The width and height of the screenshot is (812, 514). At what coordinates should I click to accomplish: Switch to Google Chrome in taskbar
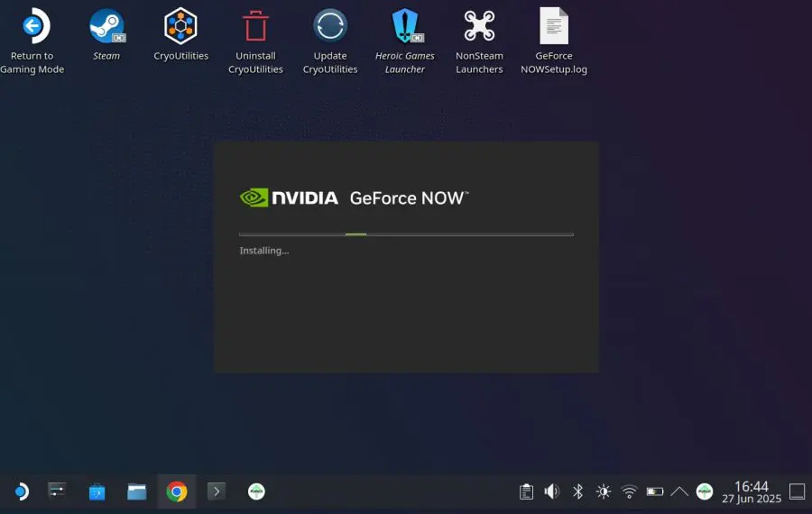tap(177, 491)
